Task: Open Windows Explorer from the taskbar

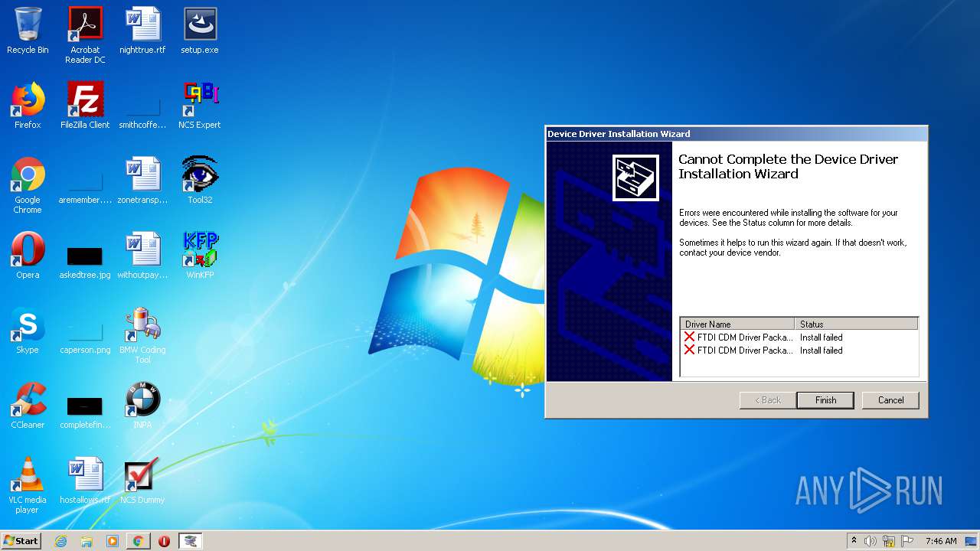Action: [x=87, y=541]
